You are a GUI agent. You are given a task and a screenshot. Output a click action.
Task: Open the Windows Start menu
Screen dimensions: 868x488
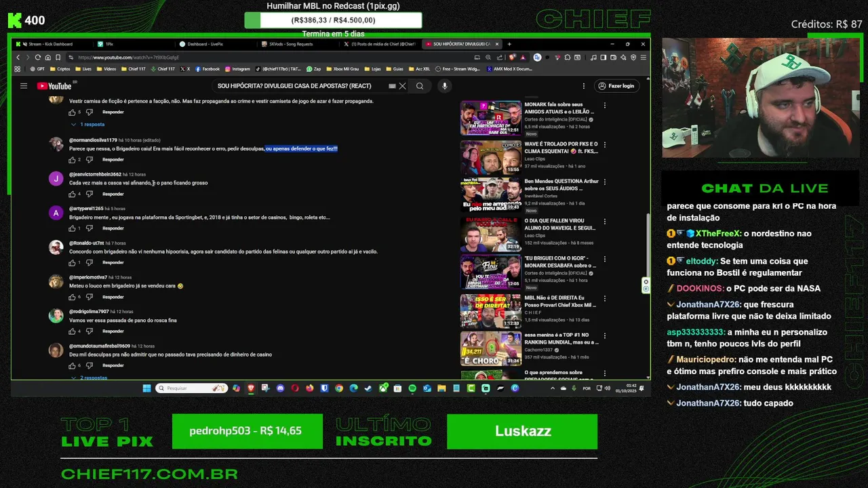tap(146, 388)
